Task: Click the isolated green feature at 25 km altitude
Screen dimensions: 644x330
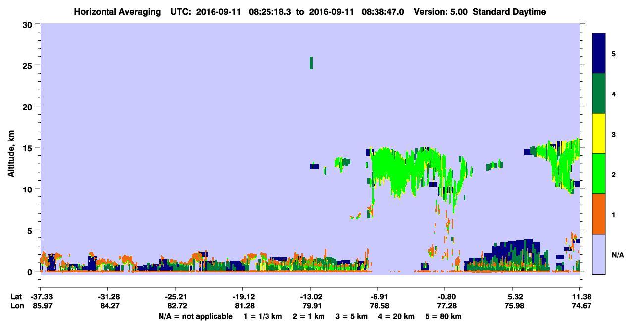Action: tap(311, 63)
